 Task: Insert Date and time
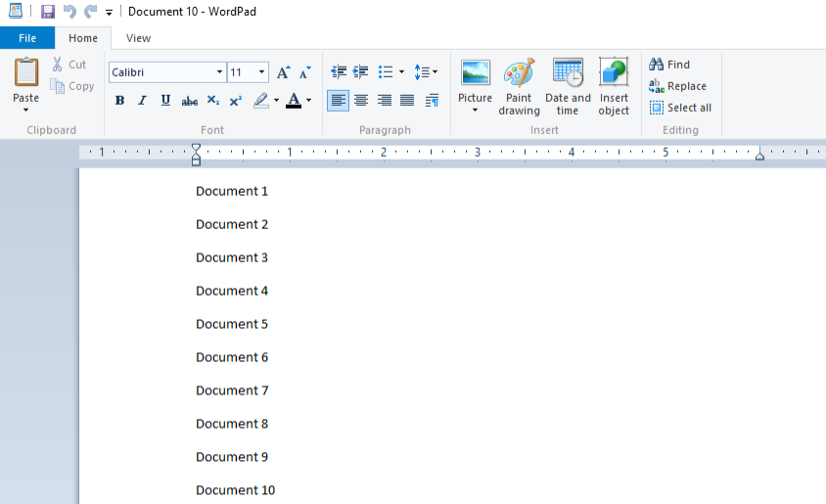click(x=568, y=86)
